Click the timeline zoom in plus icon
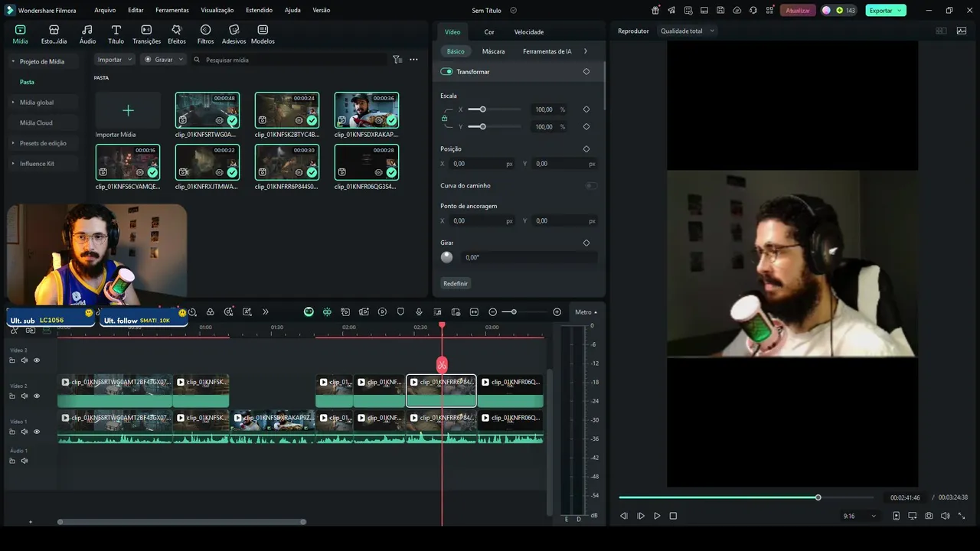980x551 pixels. coord(557,312)
